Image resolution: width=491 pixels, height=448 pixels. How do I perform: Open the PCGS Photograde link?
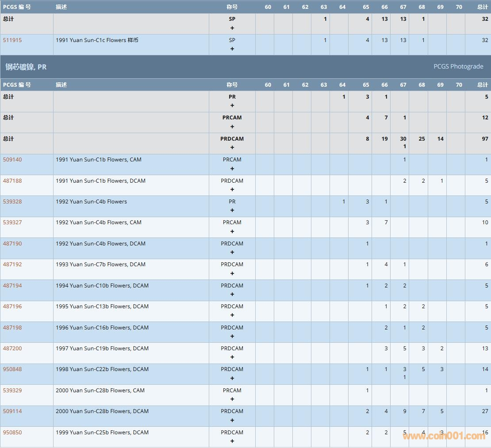coord(458,66)
